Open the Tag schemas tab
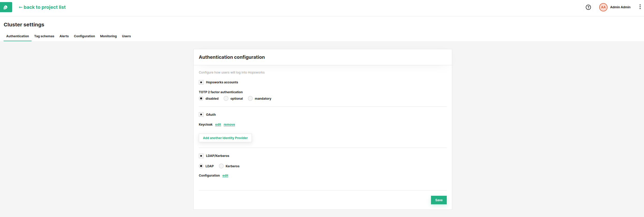Image resolution: width=644 pixels, height=217 pixels. click(44, 36)
